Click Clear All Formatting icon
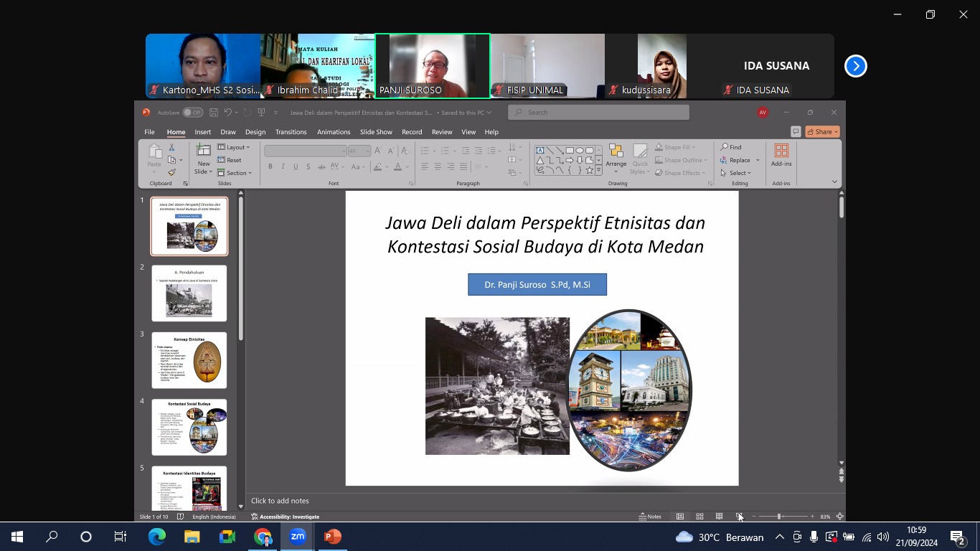Viewport: 980px width, 551px height. [x=404, y=151]
